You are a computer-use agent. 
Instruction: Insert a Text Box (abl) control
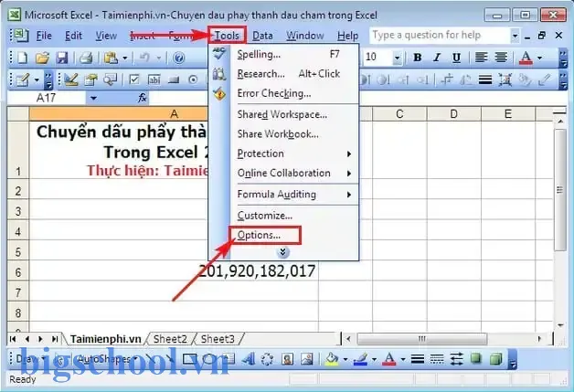point(154,79)
